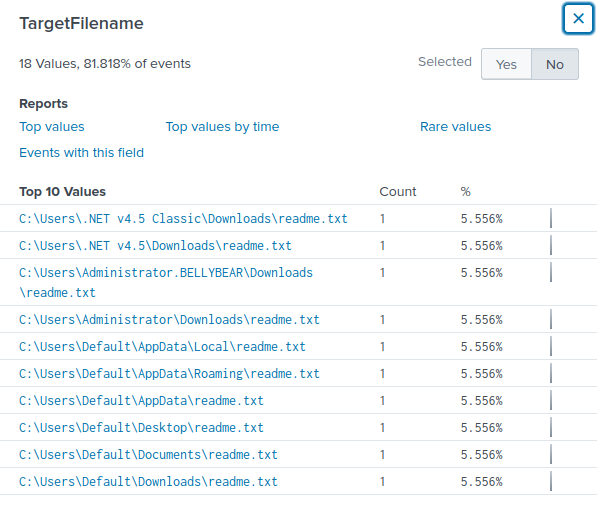The width and height of the screenshot is (598, 506).
Task: Show Events with this field
Action: coord(82,153)
